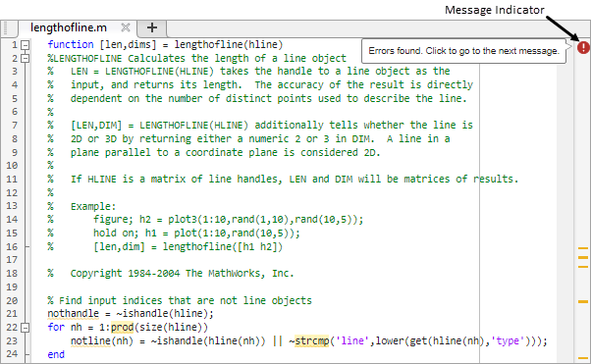Viewport: 591px width, 364px height.
Task: Click the 'plane parallel to a coordinate plane' comment
Action: (x=226, y=153)
